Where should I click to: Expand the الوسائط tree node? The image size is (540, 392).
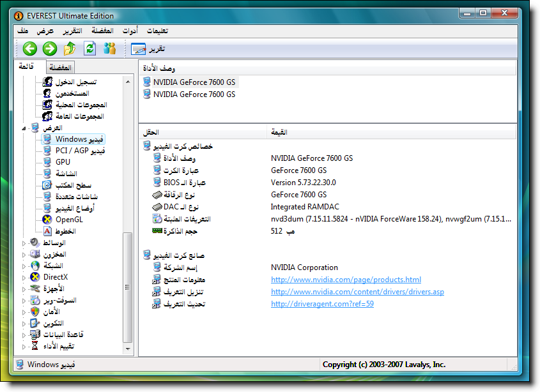pyautogui.click(x=24, y=243)
